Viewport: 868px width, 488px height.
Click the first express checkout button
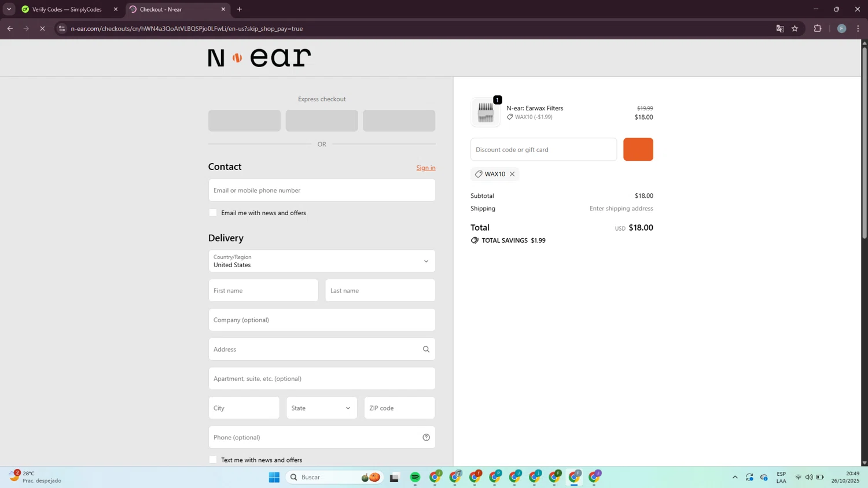pyautogui.click(x=244, y=121)
